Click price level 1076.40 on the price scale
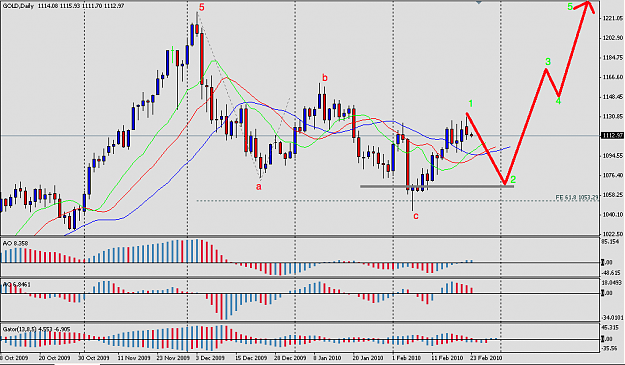The image size is (625, 365). click(613, 175)
